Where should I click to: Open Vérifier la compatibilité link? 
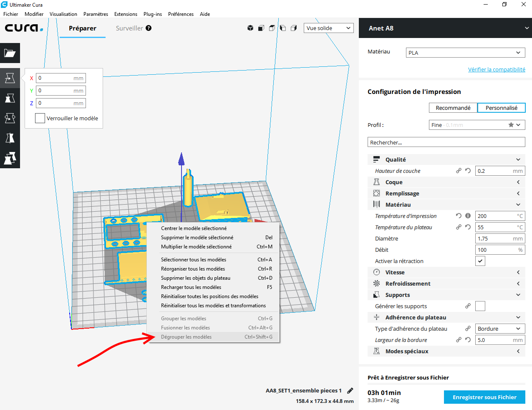[497, 69]
